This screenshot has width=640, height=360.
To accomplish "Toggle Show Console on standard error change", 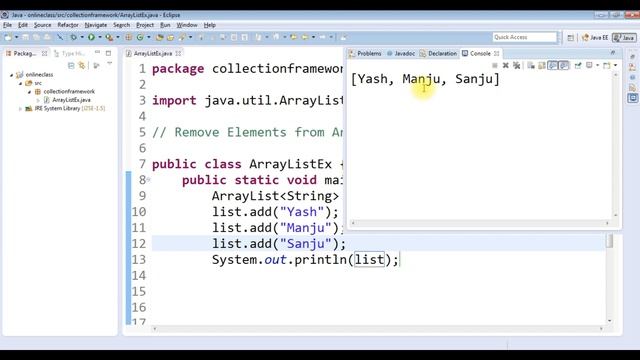I will coord(564,65).
